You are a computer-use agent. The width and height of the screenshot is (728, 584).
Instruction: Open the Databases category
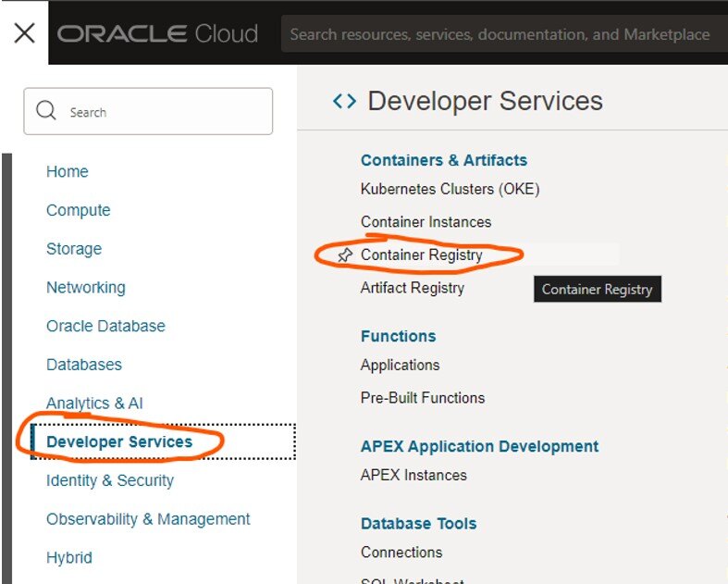click(84, 365)
